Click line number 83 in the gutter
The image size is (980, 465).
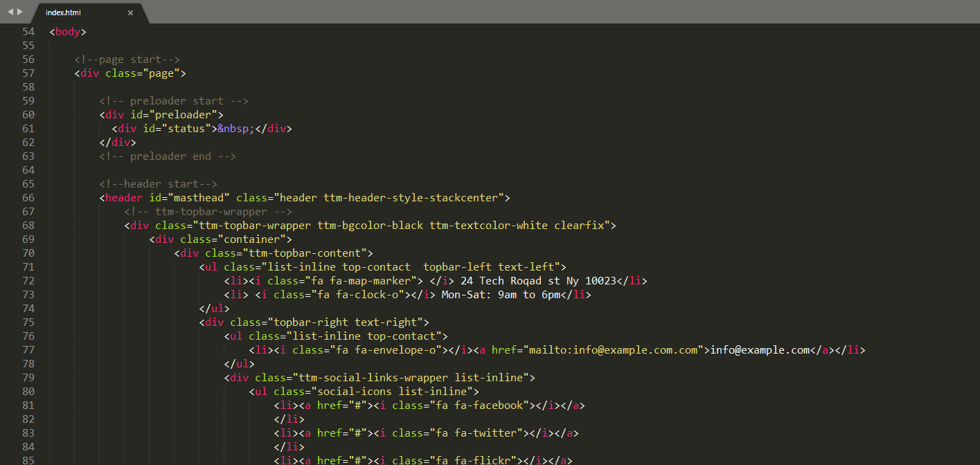(x=28, y=433)
